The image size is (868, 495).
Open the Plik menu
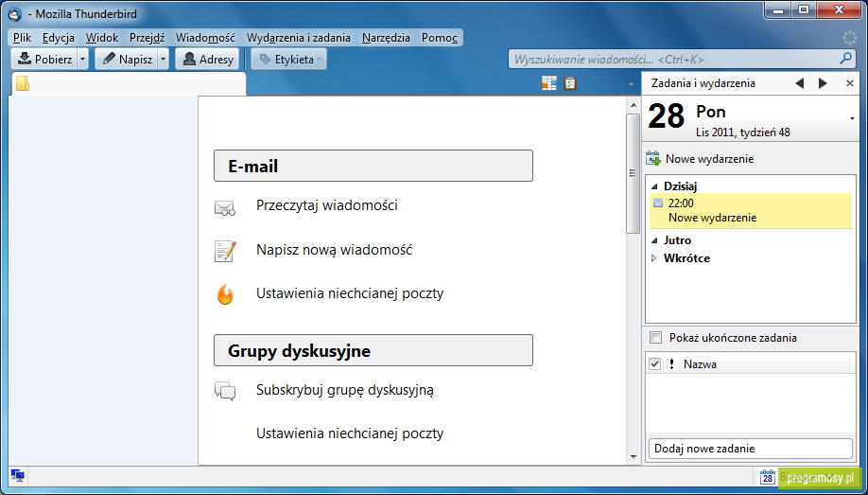point(22,38)
